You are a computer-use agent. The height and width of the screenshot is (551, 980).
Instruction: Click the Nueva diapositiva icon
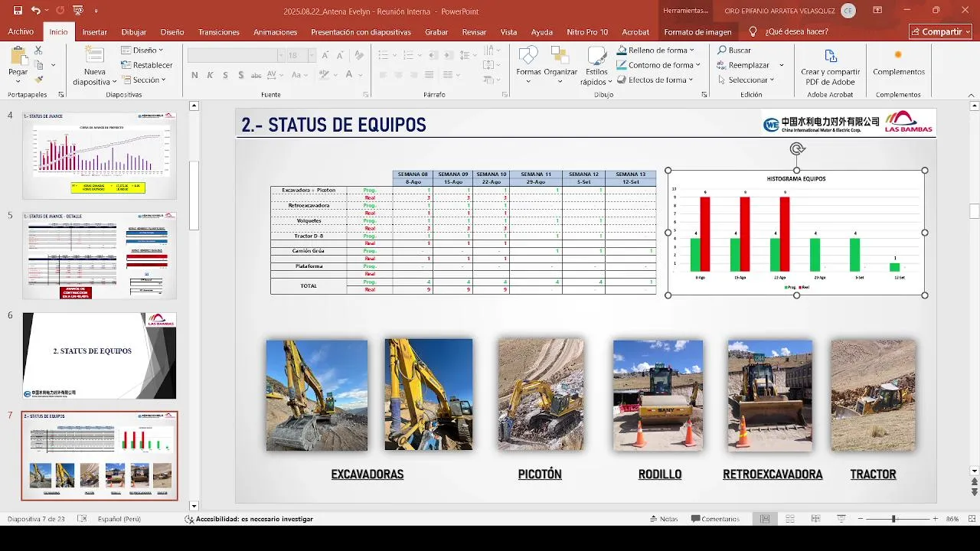coord(95,55)
